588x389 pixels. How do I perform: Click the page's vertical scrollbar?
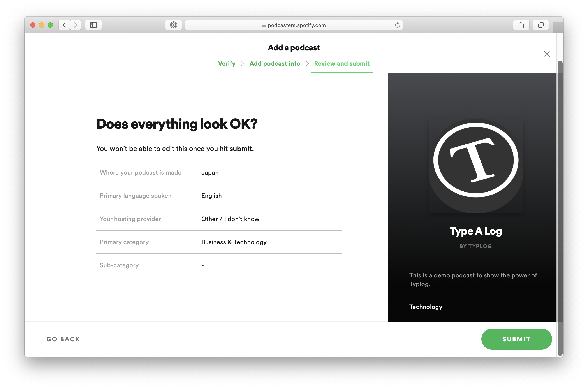pyautogui.click(x=560, y=208)
